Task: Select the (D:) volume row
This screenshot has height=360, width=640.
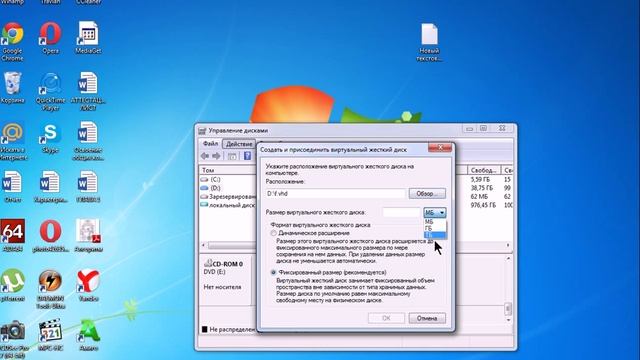Action: tap(228, 188)
